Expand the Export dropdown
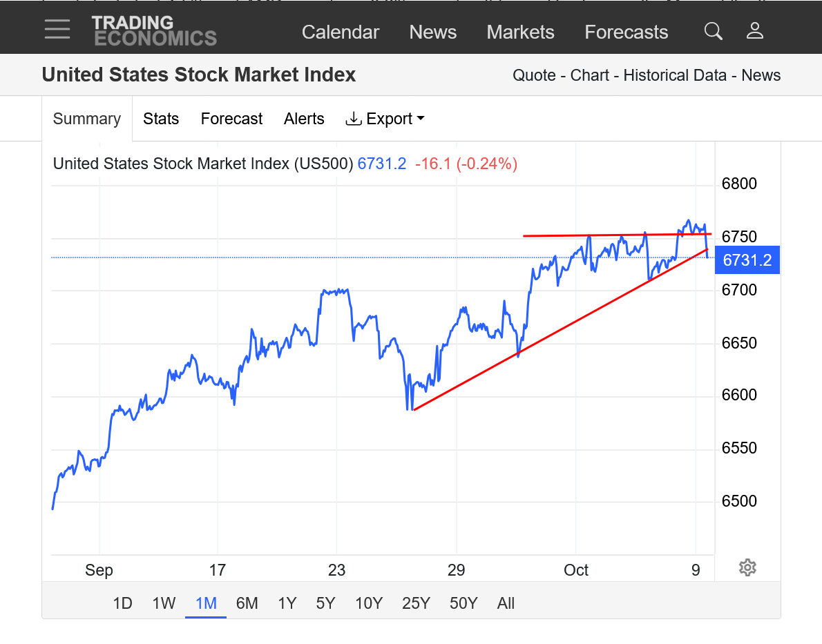The width and height of the screenshot is (822, 644). point(385,119)
